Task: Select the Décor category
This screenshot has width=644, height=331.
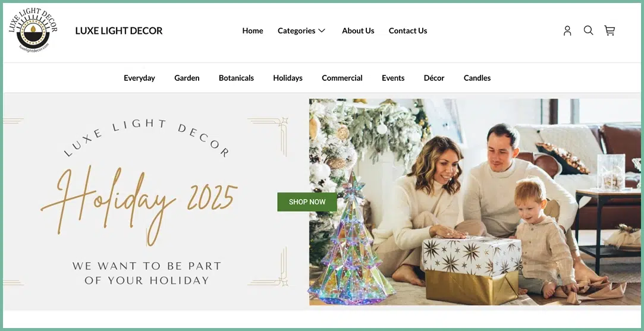Action: pyautogui.click(x=434, y=78)
